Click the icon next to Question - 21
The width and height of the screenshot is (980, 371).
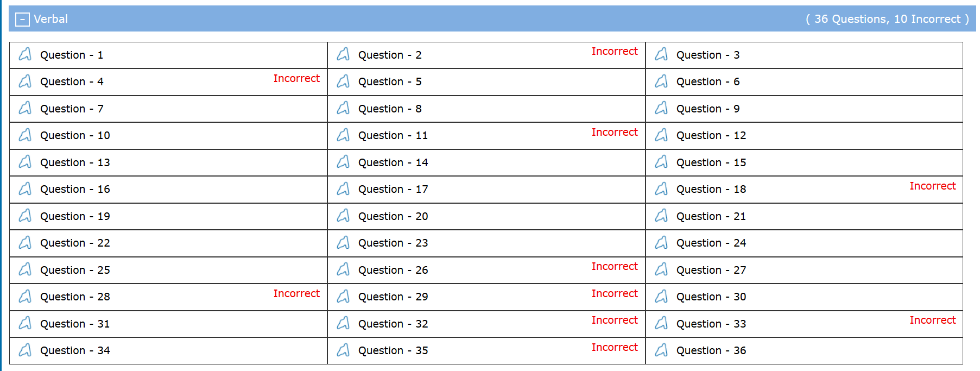(x=661, y=216)
